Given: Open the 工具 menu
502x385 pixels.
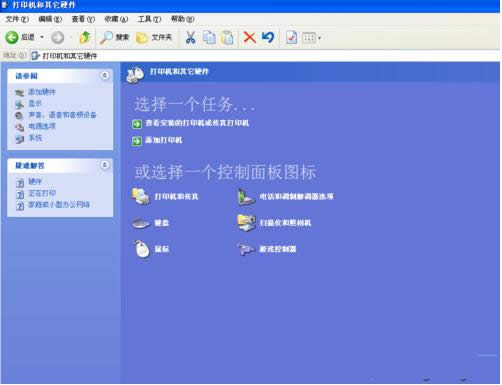Looking at the screenshot, I should pyautogui.click(x=149, y=19).
